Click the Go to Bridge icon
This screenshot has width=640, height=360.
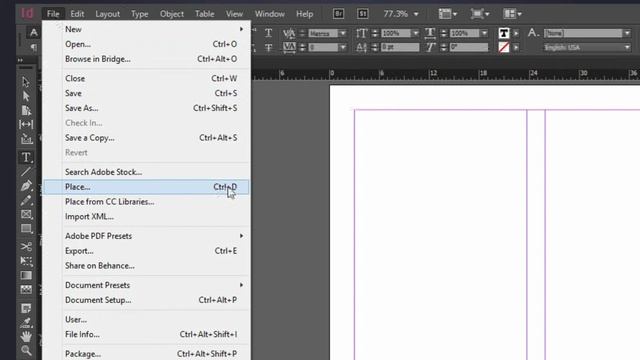click(x=338, y=14)
